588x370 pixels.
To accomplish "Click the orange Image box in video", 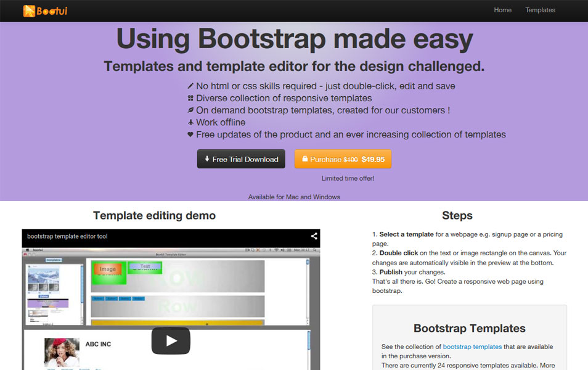I will 108,269.
